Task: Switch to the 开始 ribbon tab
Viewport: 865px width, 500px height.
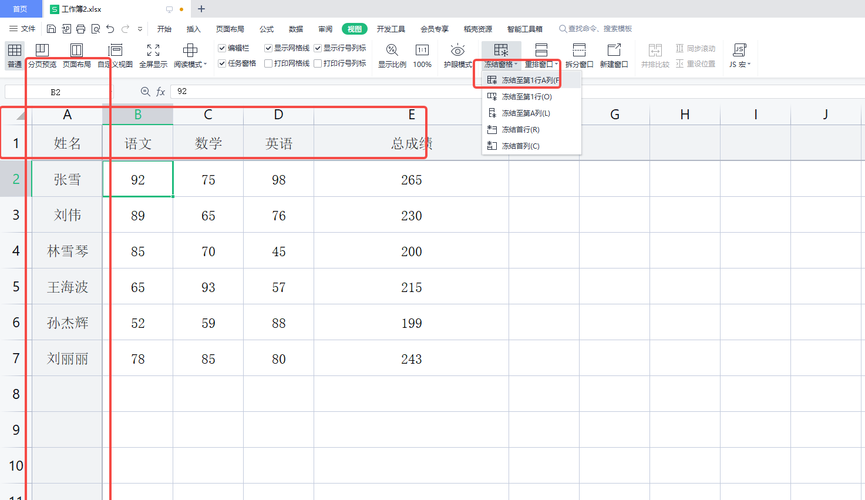Action: coord(164,29)
